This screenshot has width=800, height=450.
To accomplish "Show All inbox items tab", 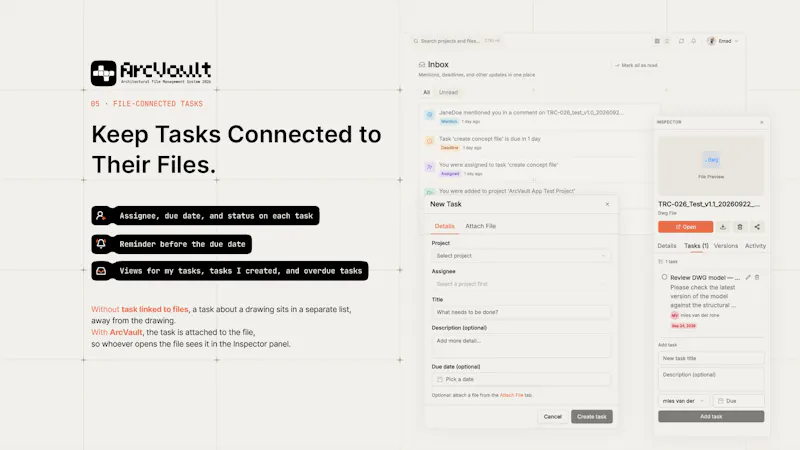I will (427, 92).
